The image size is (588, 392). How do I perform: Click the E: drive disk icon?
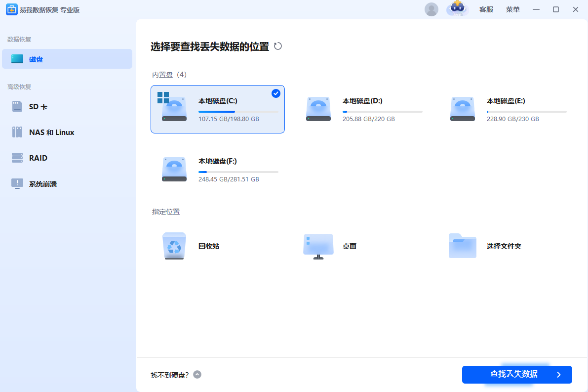click(463, 109)
